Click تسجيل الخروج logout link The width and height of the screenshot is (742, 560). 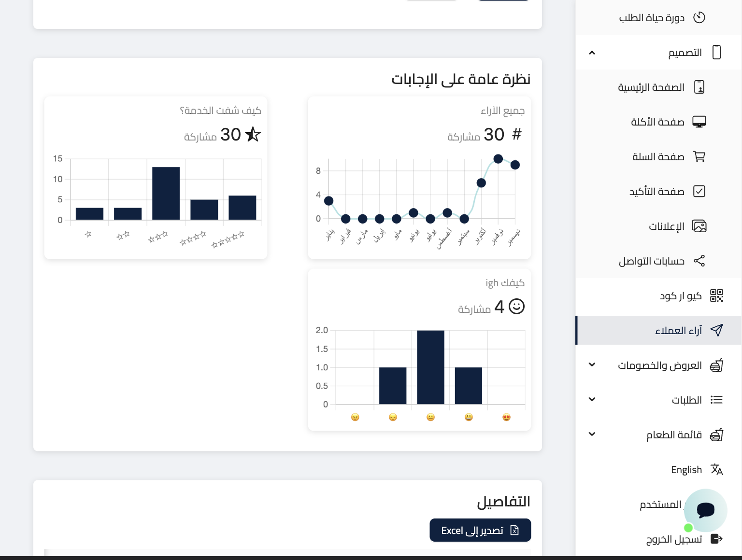point(674,539)
